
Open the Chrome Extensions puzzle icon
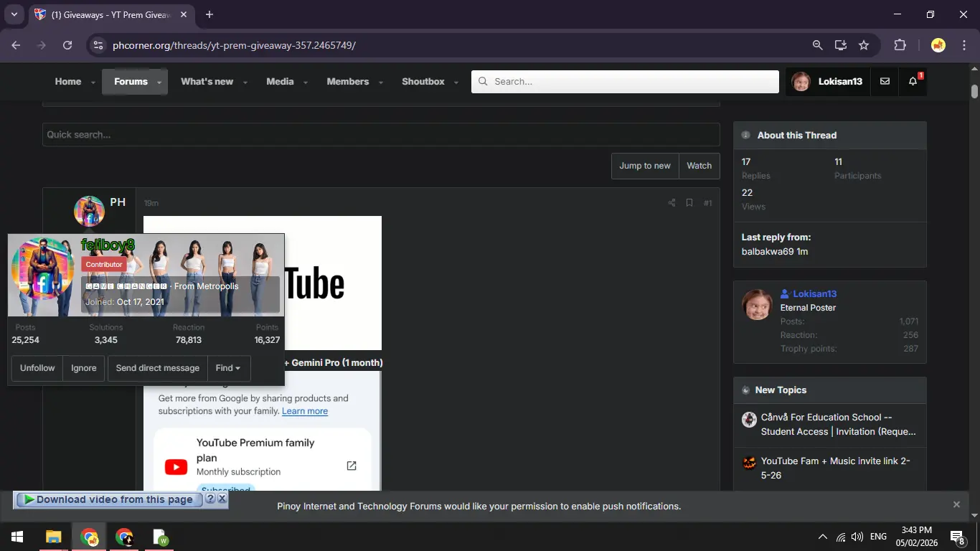point(900,45)
